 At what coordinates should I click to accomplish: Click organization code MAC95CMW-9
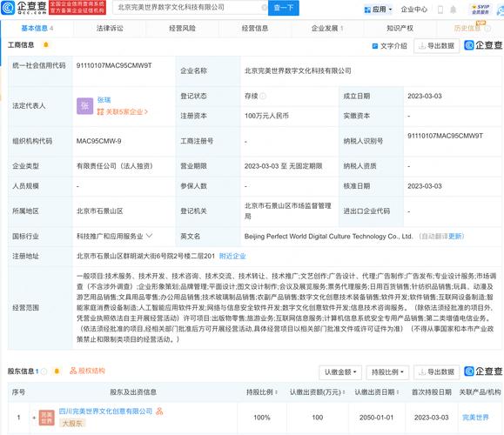[98, 141]
